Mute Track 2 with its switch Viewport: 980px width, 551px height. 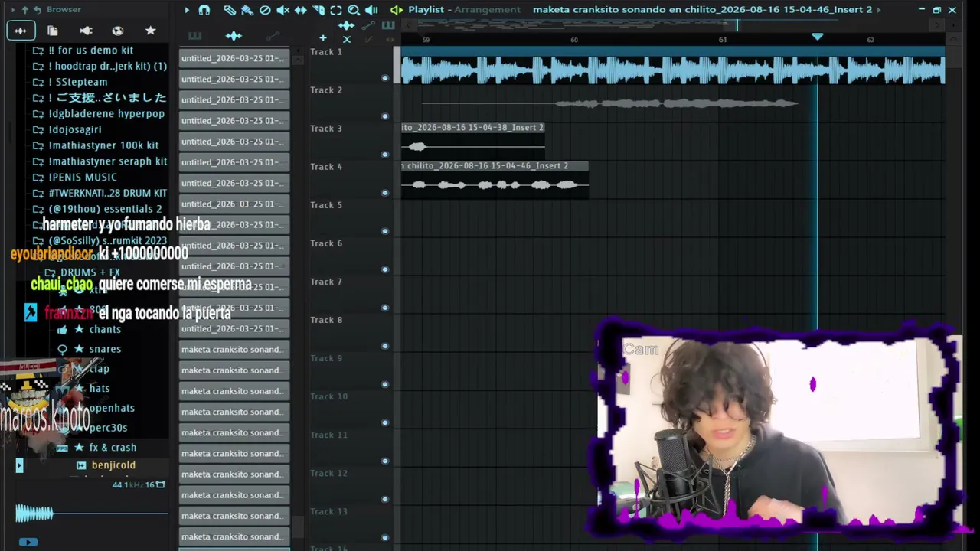pos(385,116)
